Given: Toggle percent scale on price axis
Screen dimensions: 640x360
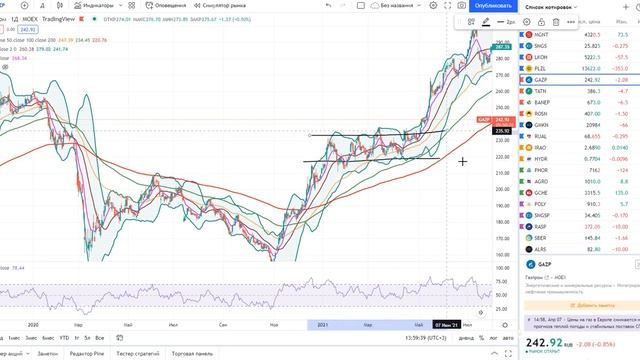Looking at the screenshot, I should point(481,338).
